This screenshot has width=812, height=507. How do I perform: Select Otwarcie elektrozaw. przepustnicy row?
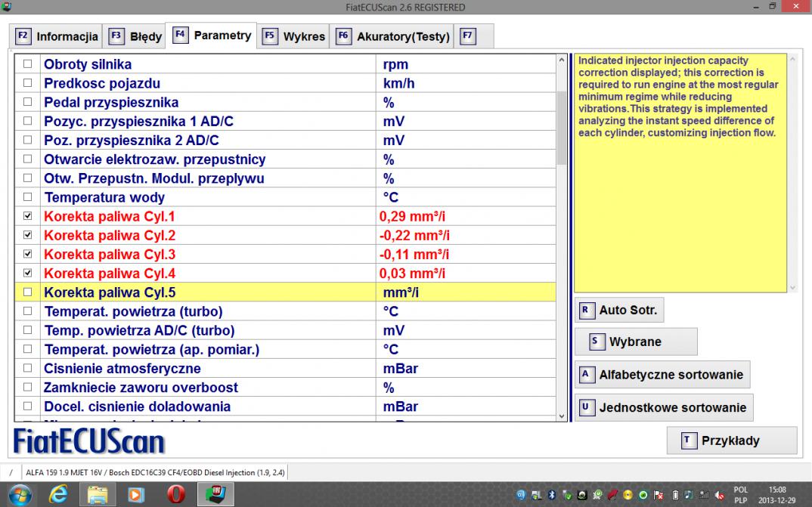pyautogui.click(x=285, y=159)
